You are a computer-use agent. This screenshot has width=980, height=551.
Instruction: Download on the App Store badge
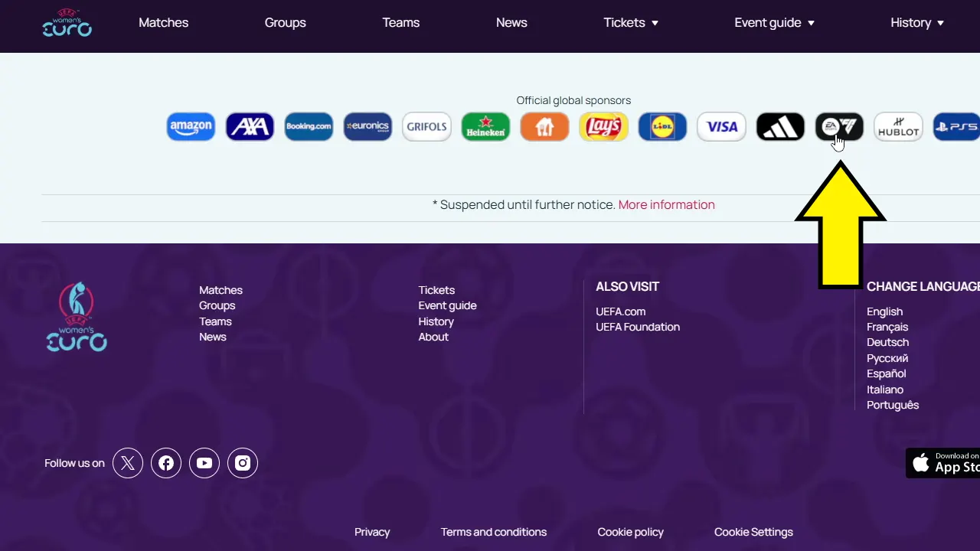tap(942, 463)
